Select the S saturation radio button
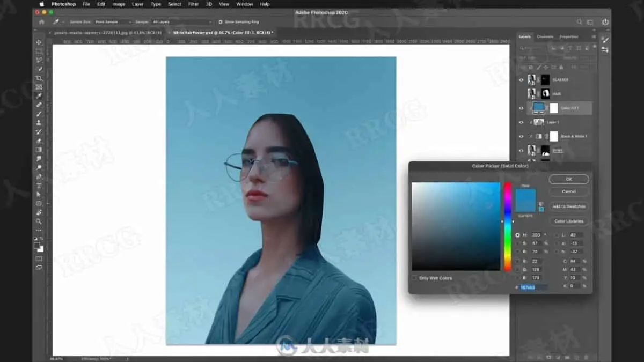Screen dimensions: 644x362 click(518, 243)
